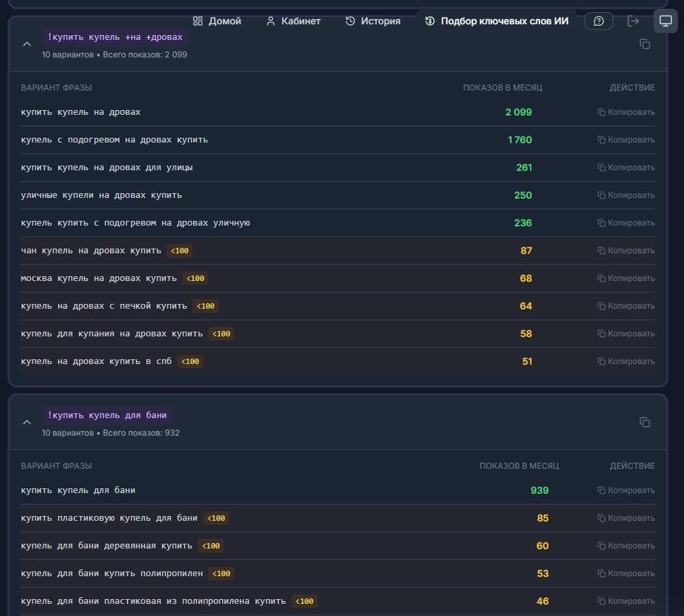Open the help question-mark icon

coord(598,21)
